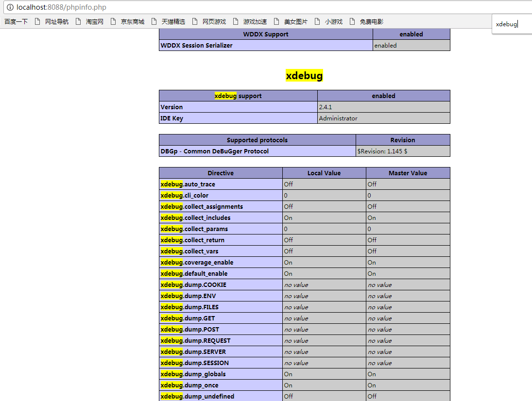Open the 京东商城 bookmark
The height and width of the screenshot is (401, 532).
(x=128, y=22)
